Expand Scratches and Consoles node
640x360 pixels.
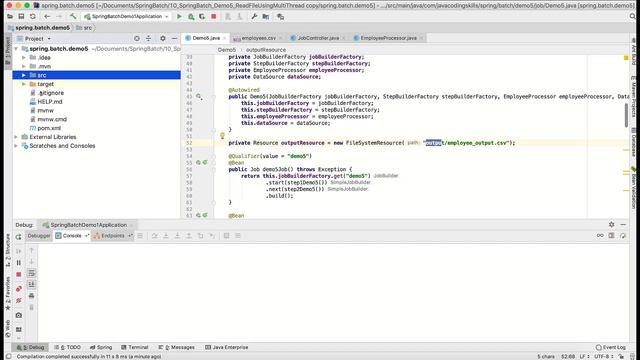[x=16, y=146]
